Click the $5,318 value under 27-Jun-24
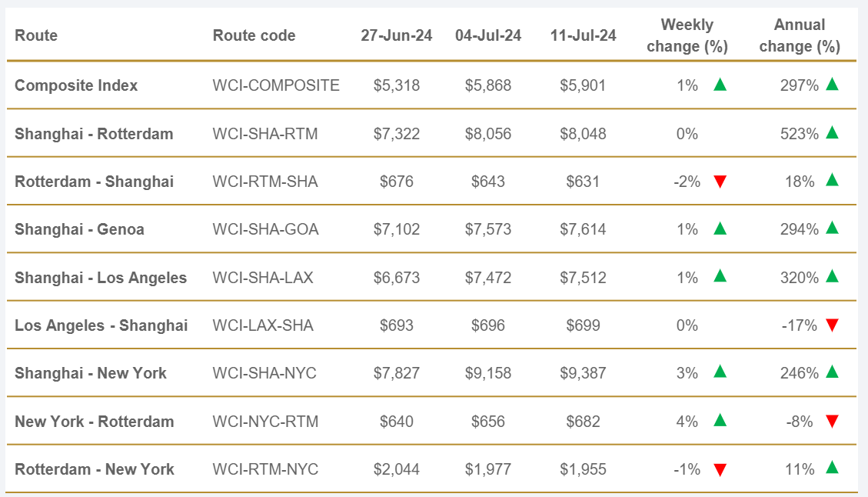Screen dimensions: 868x497 [x=397, y=85]
